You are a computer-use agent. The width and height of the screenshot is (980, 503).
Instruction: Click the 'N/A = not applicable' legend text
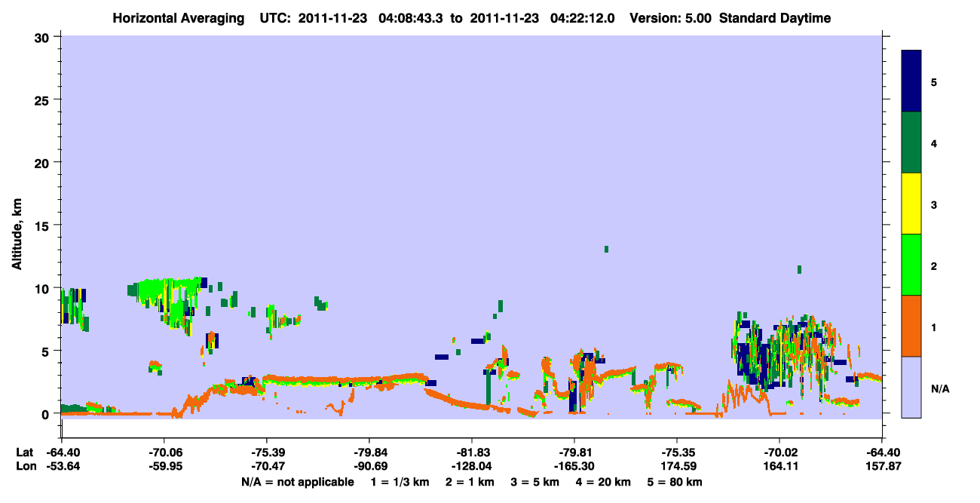[x=298, y=482]
